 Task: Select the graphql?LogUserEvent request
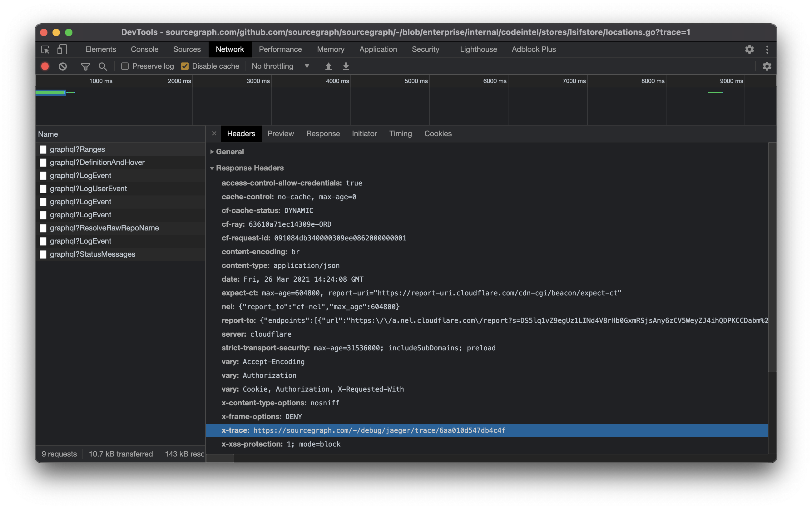click(121, 189)
